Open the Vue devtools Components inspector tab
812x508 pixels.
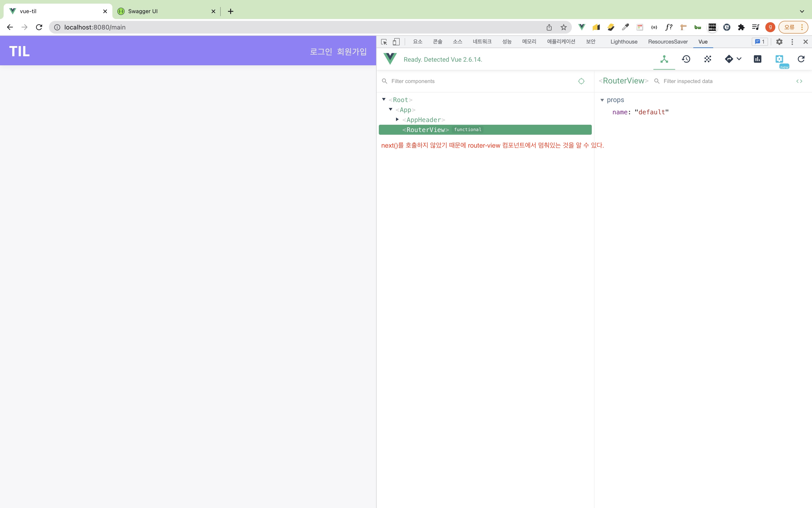click(664, 59)
